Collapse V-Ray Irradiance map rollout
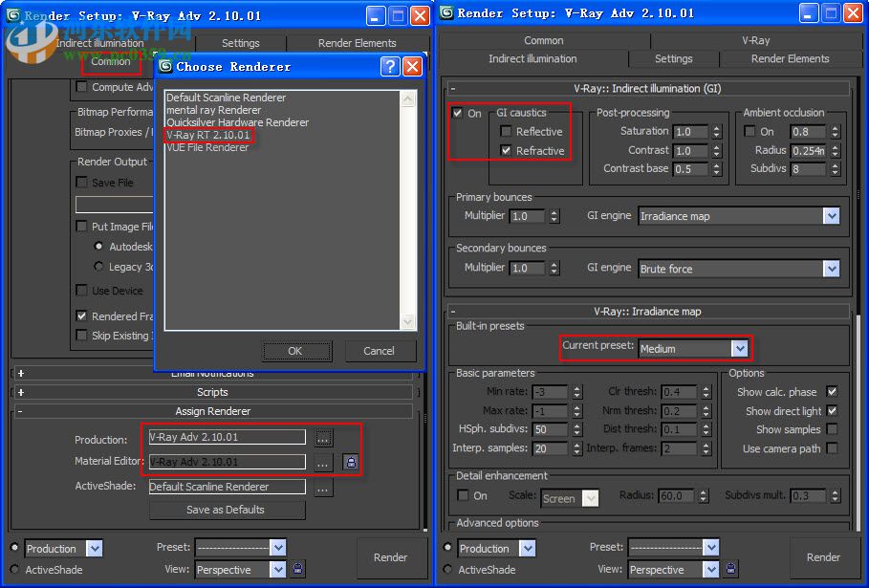 [647, 312]
